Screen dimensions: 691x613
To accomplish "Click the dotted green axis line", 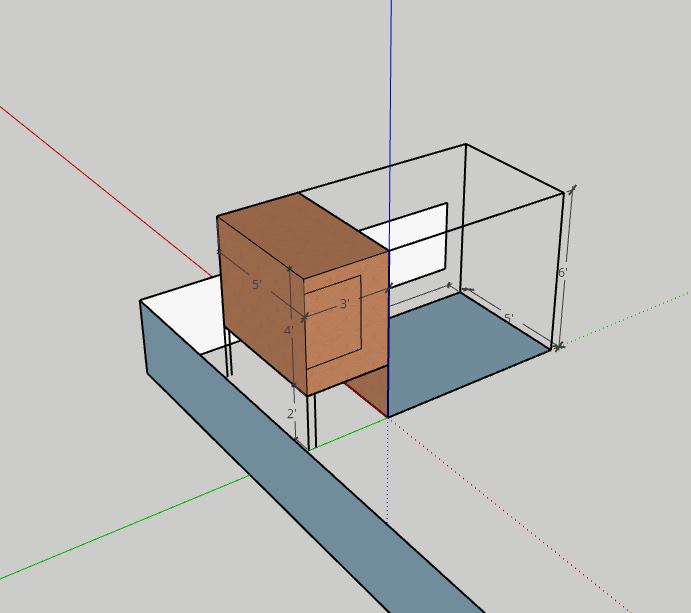I will click(630, 317).
